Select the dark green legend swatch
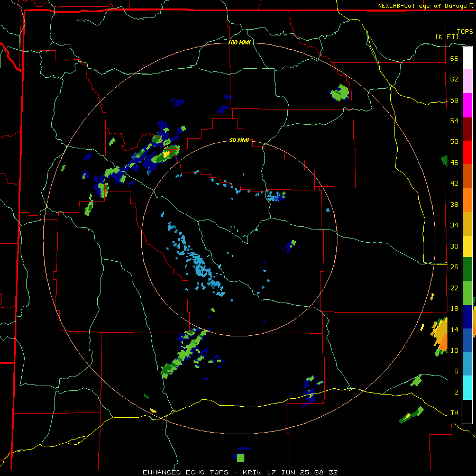Screen dimensions: 476x476 click(x=467, y=269)
